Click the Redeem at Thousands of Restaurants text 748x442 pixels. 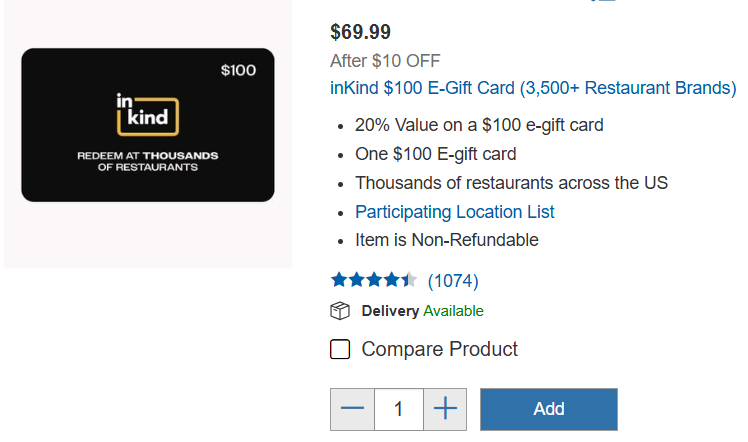click(x=147, y=162)
